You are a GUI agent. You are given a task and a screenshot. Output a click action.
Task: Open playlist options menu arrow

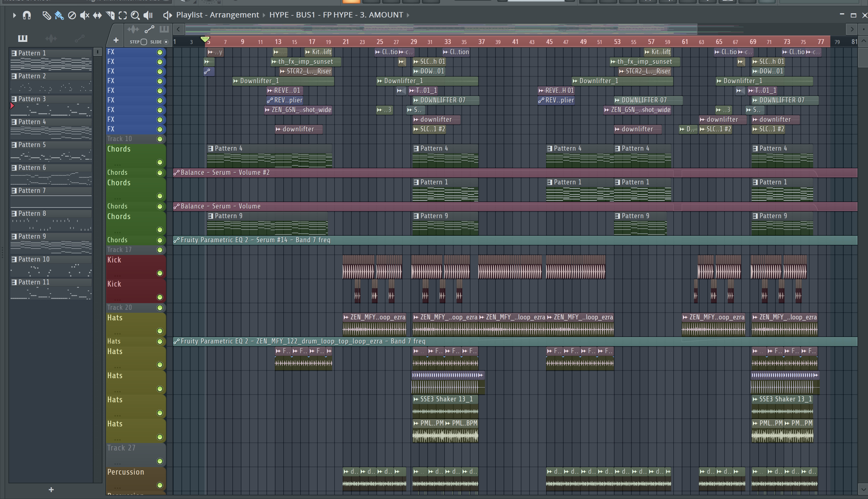(14, 15)
